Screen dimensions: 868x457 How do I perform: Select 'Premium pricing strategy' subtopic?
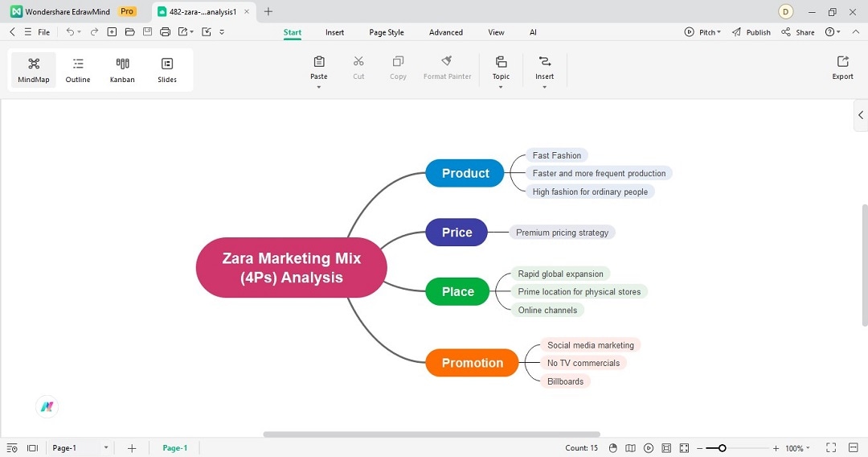click(x=562, y=233)
